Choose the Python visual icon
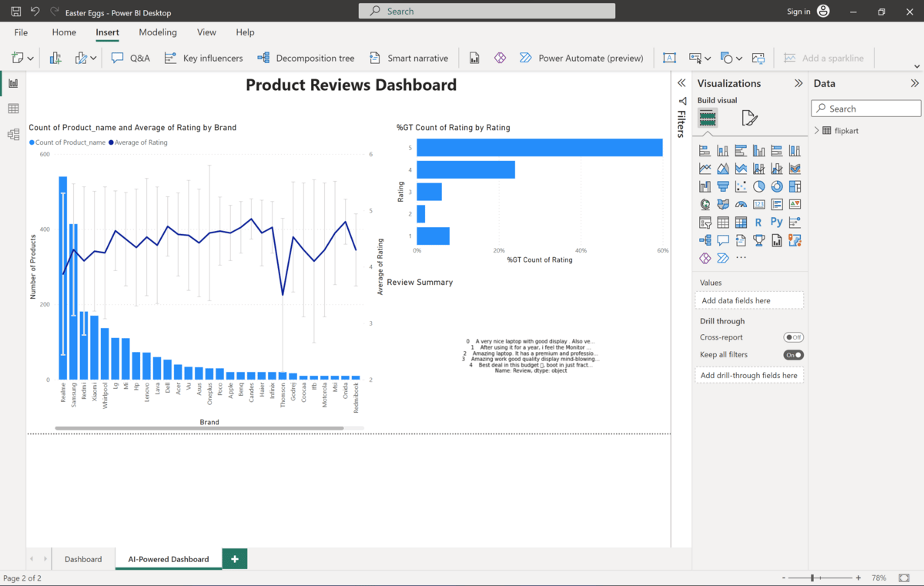The height and width of the screenshot is (586, 924). click(x=777, y=222)
